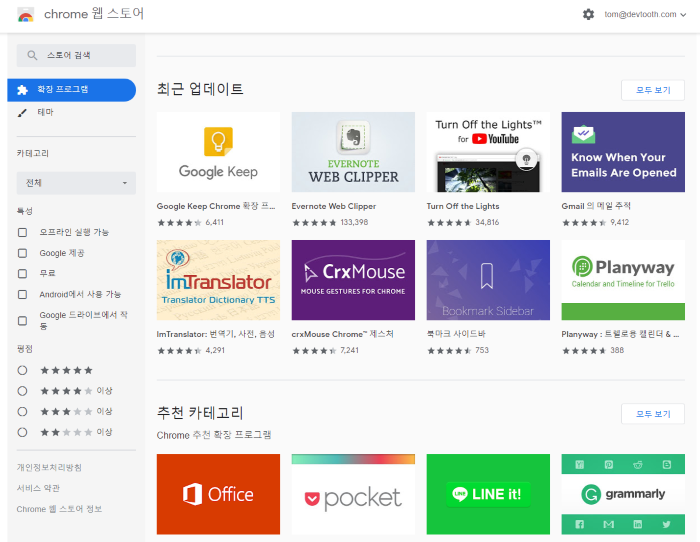Select 테마 sidebar item
700x542 pixels.
71,113
